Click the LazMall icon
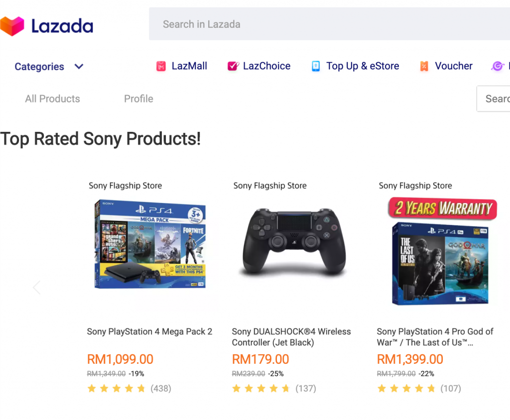Screen dimensions: 510x420 tap(161, 66)
